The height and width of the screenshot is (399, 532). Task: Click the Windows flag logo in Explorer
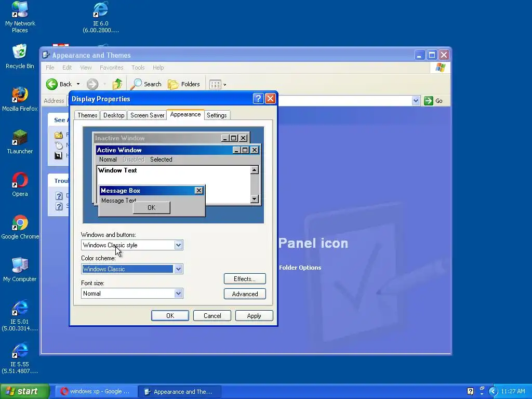pos(441,67)
